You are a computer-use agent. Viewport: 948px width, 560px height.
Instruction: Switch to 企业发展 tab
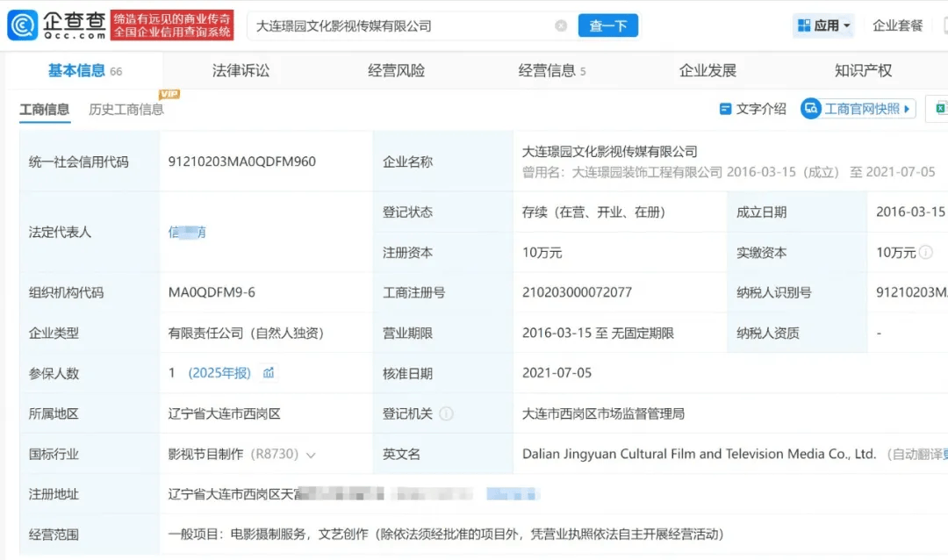pyautogui.click(x=707, y=71)
